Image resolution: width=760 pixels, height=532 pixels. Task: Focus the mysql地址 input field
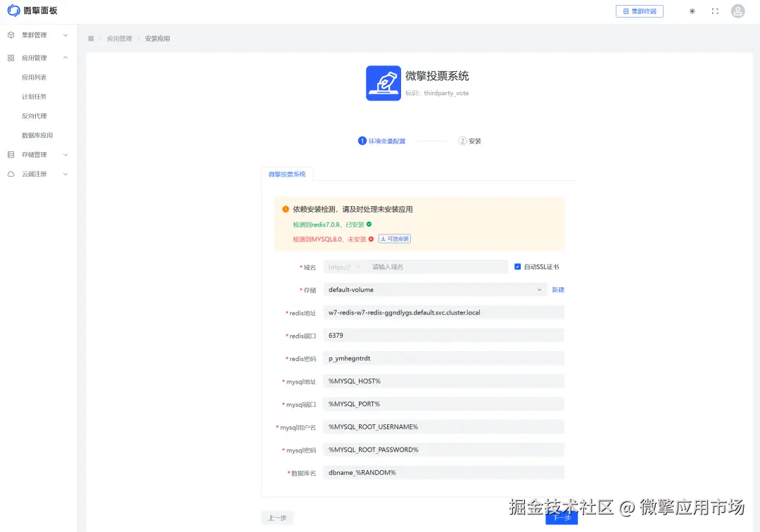click(x=443, y=381)
